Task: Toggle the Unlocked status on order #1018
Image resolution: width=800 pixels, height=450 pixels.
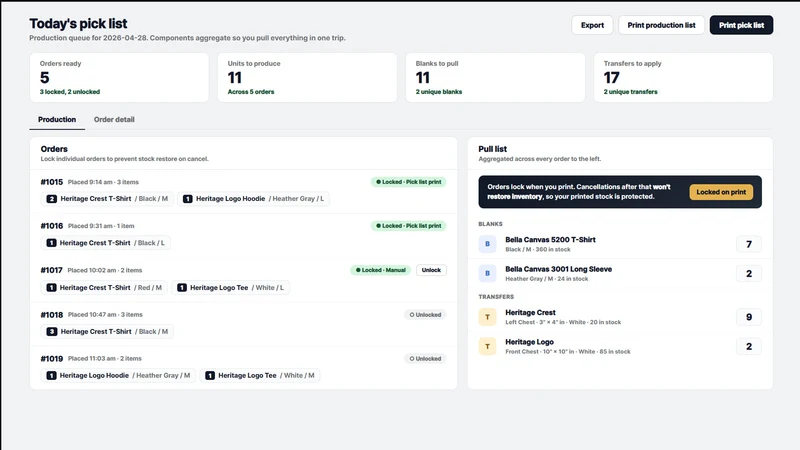Action: click(425, 315)
